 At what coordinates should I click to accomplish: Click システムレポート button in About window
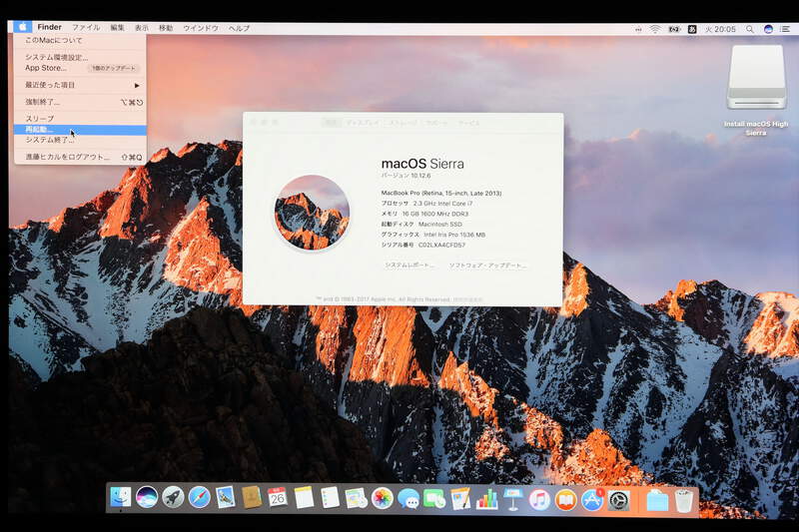click(x=409, y=266)
